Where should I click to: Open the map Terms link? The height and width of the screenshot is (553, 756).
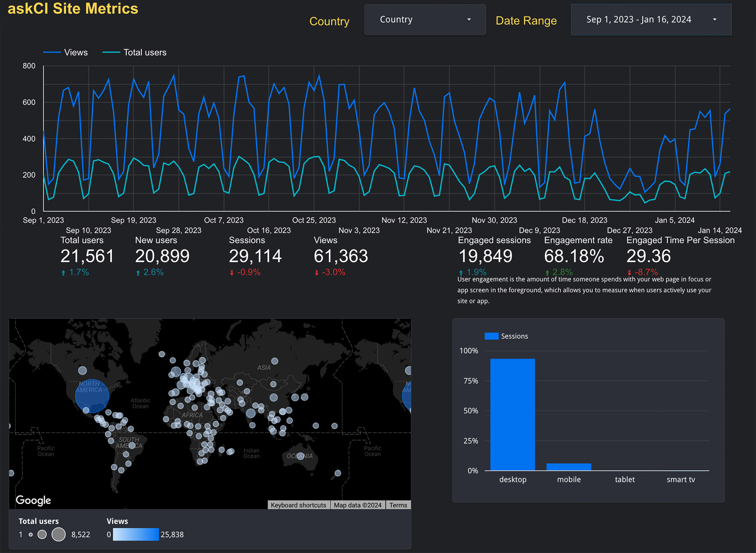click(398, 505)
